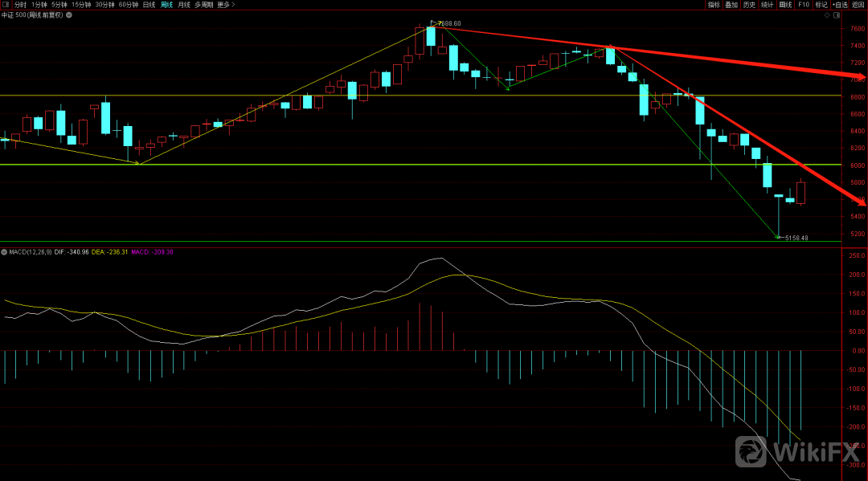Add stock via +自选 button
This screenshot has width=868, height=481.
(840, 5)
